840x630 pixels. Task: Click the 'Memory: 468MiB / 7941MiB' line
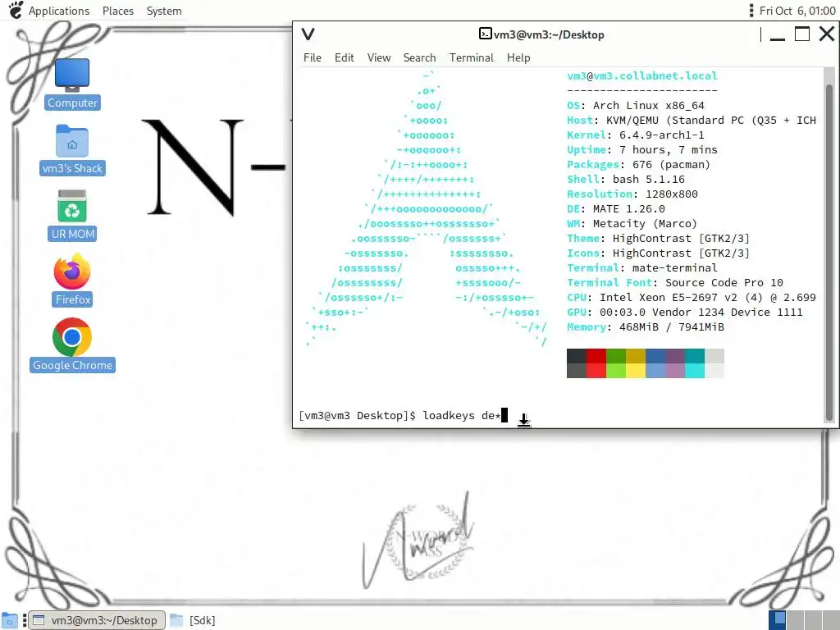click(x=645, y=326)
